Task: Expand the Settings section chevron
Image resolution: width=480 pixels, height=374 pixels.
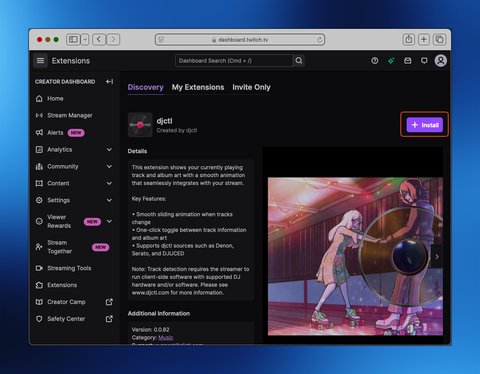Action: click(x=109, y=200)
